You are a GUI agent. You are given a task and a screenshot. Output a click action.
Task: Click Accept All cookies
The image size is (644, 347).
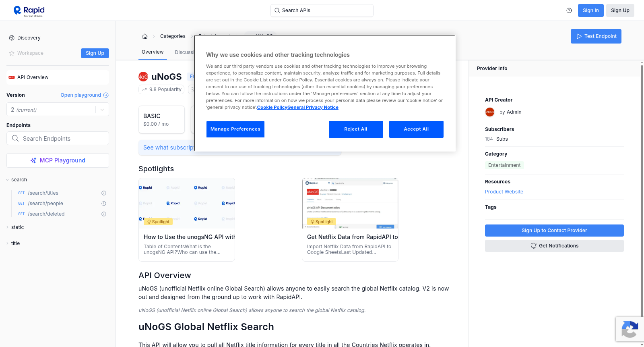(416, 129)
